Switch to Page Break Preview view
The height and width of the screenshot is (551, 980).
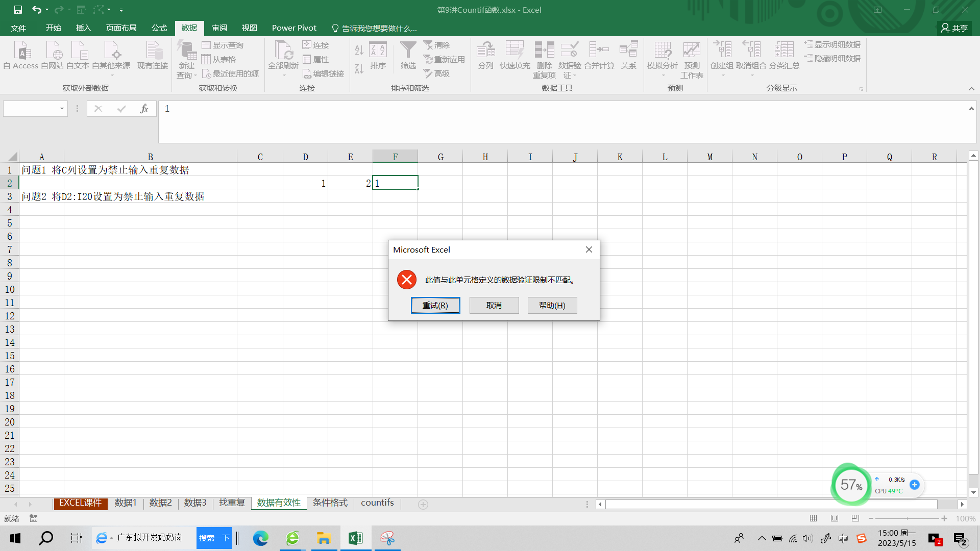coord(855,518)
